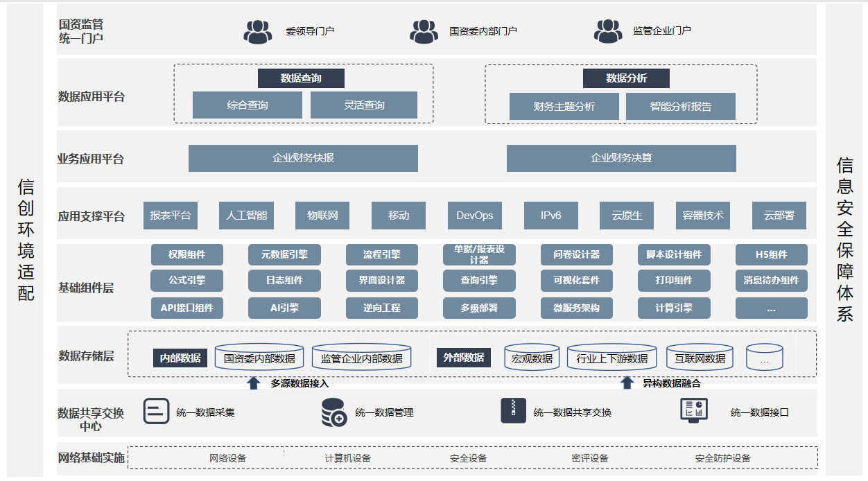This screenshot has height=481, width=868.
Task: Click the people icon beside 监管企业门户
Action: tap(608, 32)
